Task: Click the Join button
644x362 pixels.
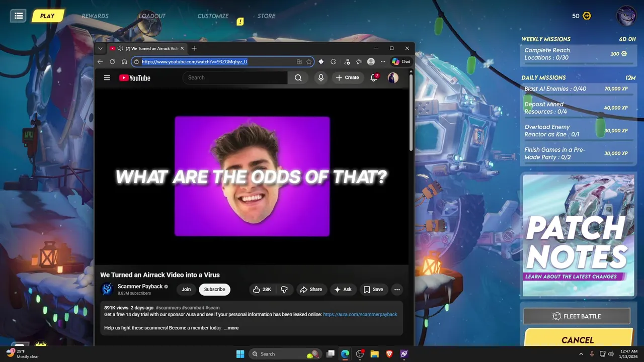Action: pyautogui.click(x=186, y=289)
